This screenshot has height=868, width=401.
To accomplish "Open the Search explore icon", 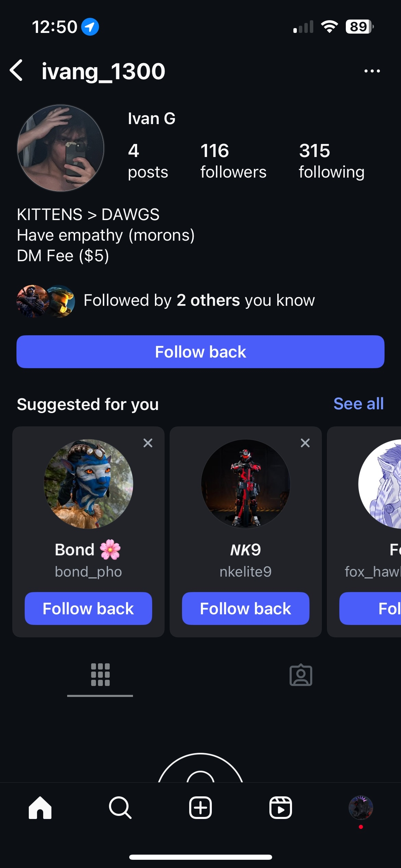I will coord(120,808).
